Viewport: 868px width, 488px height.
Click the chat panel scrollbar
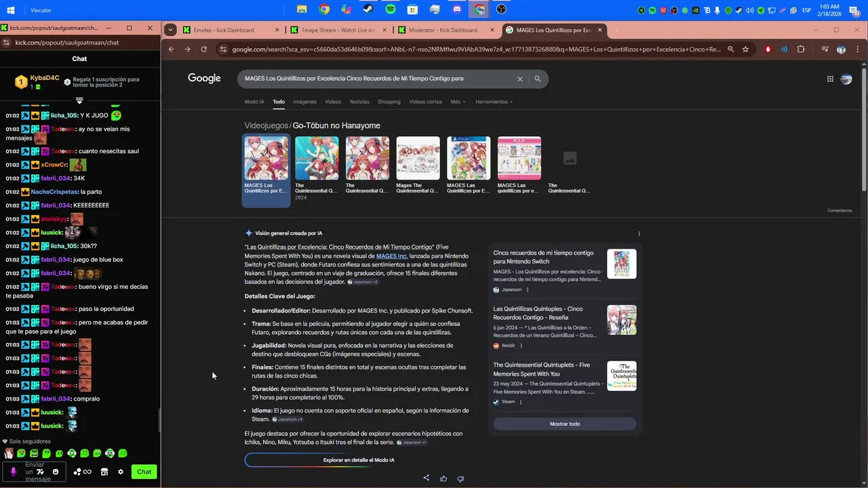click(x=159, y=420)
